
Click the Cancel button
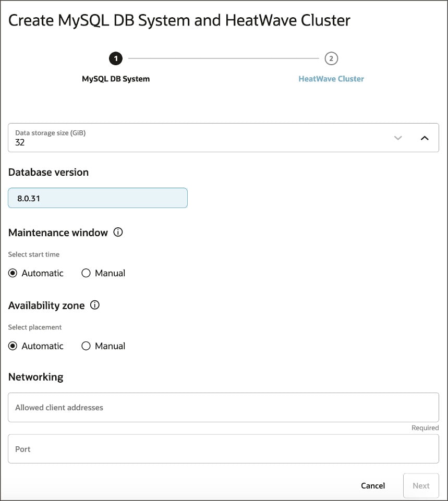point(372,485)
